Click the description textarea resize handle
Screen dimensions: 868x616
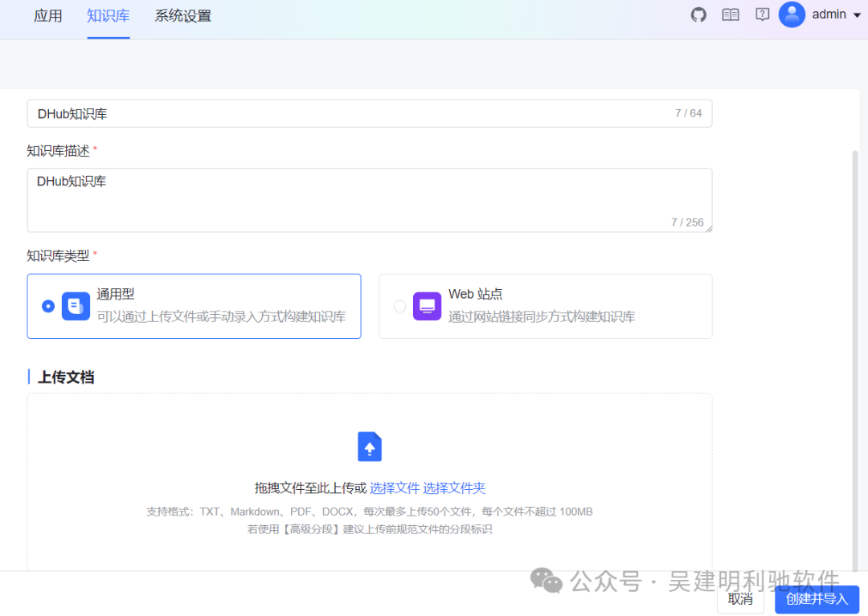click(x=709, y=229)
